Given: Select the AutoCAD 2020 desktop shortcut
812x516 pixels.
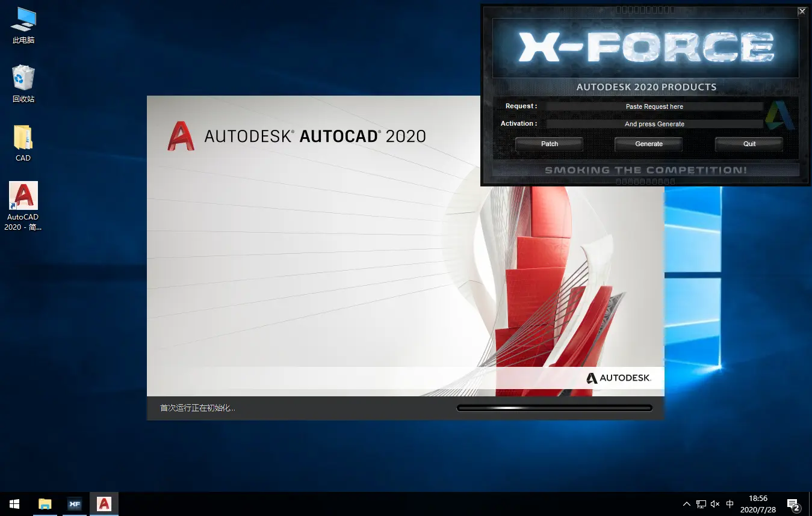Looking at the screenshot, I should coord(23,206).
